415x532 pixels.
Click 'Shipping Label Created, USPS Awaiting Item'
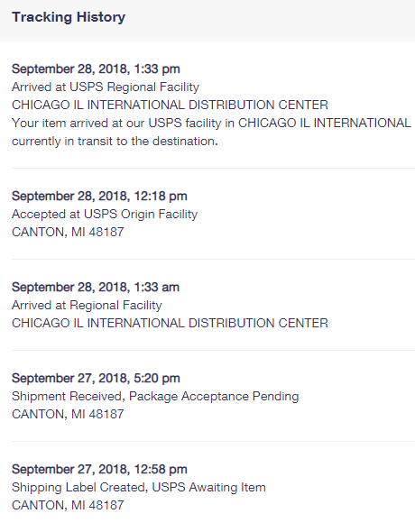pyautogui.click(x=139, y=487)
